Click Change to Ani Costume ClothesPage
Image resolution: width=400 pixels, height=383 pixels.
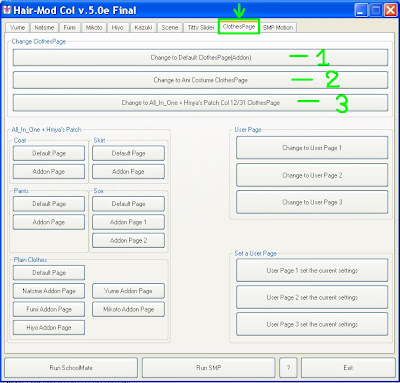[x=200, y=80]
